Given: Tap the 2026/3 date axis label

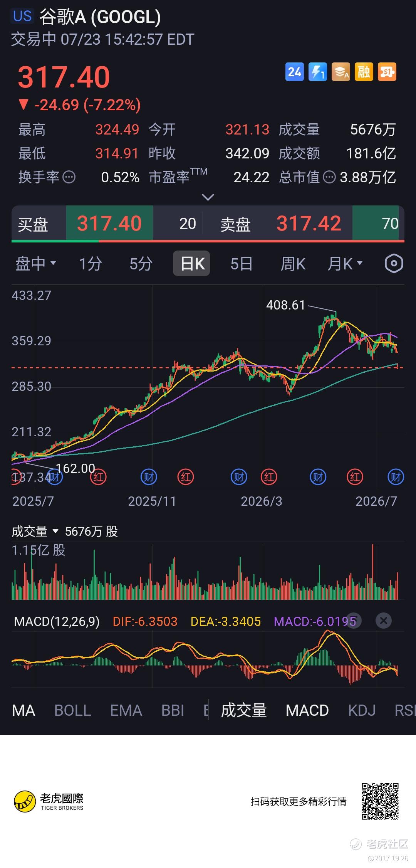Looking at the screenshot, I should tap(262, 501).
